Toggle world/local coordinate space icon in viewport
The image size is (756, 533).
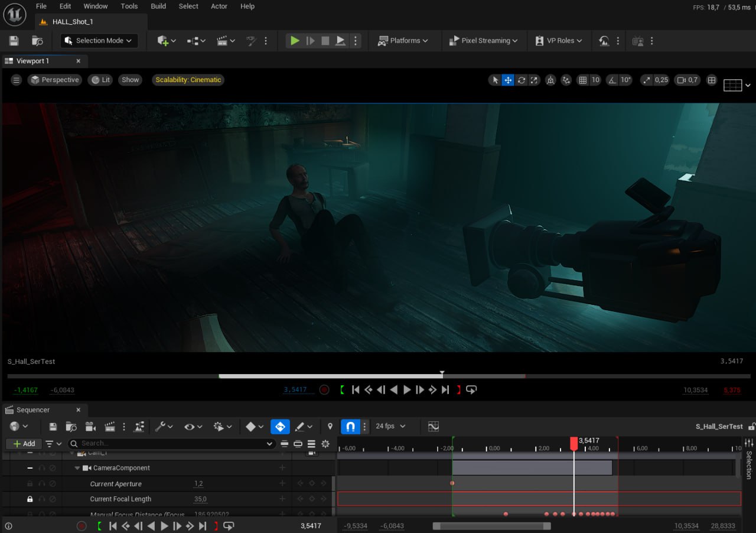[x=550, y=80]
